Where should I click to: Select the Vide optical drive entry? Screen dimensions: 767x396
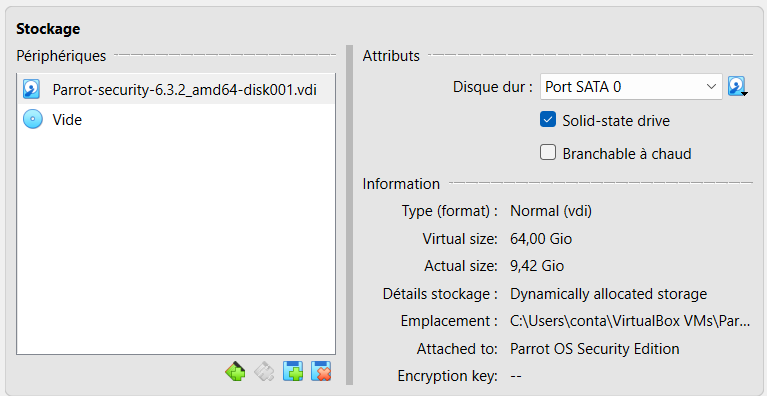[176, 119]
